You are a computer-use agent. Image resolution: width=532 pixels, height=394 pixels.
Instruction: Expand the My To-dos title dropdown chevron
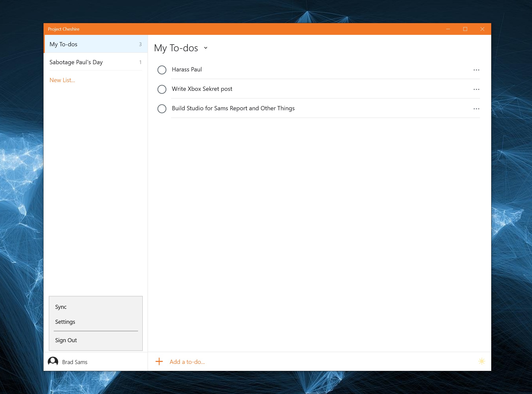(x=205, y=48)
